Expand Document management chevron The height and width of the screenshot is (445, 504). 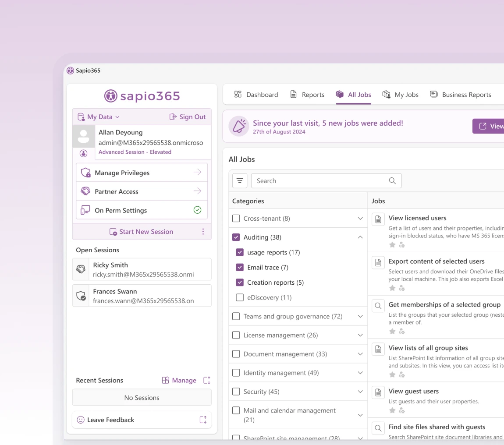coord(360,354)
